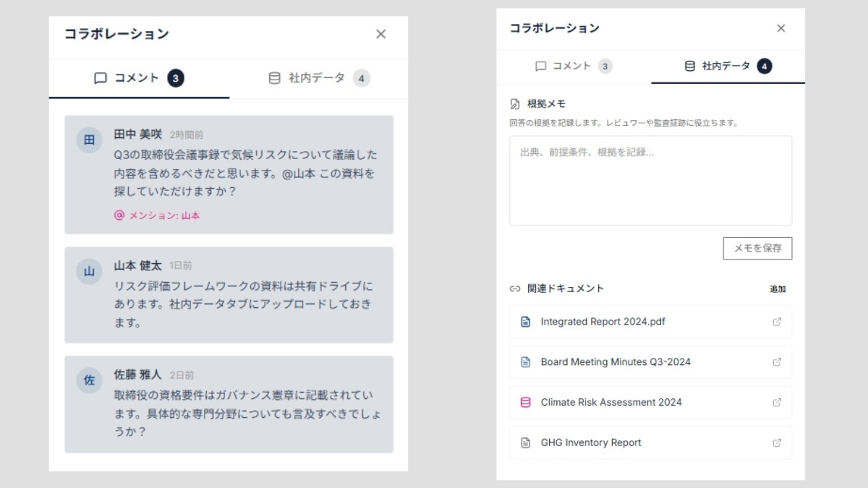Click the 出典、前提条件、根拠 note input field
This screenshot has width=868, height=488.
[650, 179]
